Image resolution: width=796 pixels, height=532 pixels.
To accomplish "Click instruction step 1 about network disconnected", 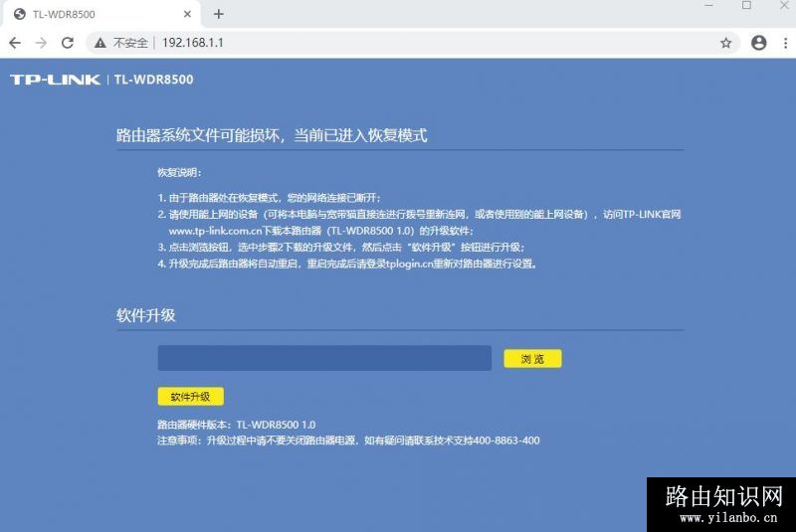I will (x=269, y=198).
